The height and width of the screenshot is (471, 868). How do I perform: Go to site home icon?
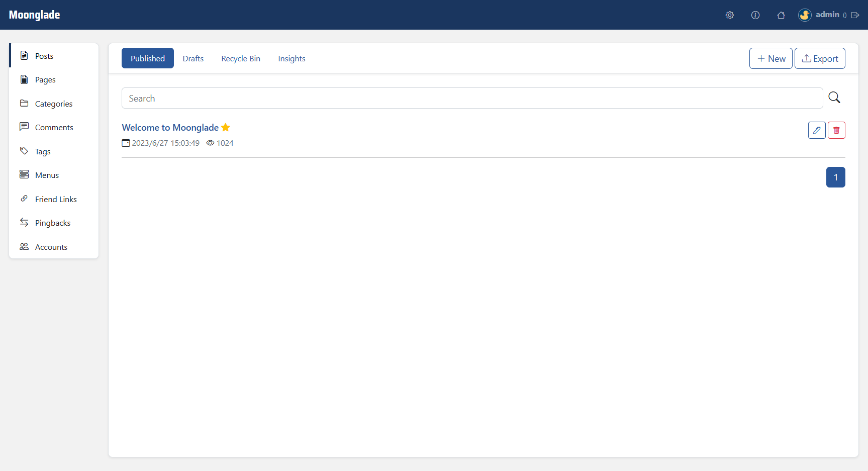coord(781,15)
